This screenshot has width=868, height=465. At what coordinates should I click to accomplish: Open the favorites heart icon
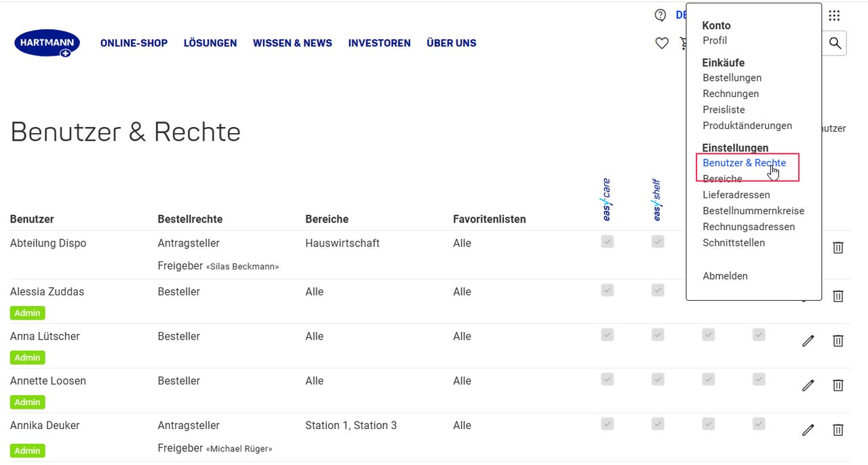coord(662,43)
